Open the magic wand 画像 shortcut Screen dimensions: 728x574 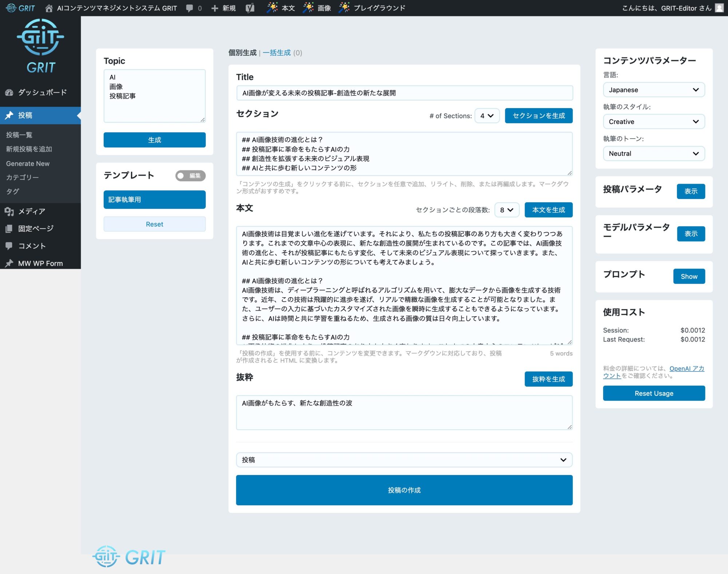pyautogui.click(x=316, y=8)
